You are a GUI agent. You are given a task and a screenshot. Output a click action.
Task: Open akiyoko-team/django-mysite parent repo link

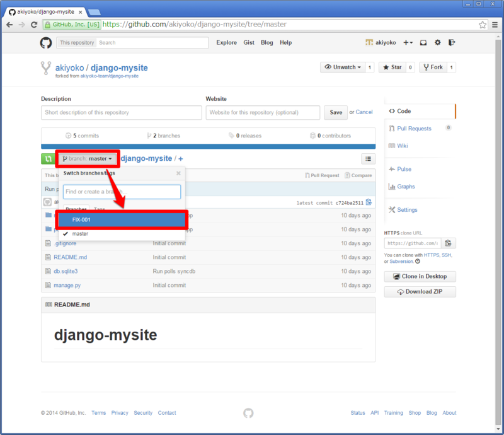[109, 76]
